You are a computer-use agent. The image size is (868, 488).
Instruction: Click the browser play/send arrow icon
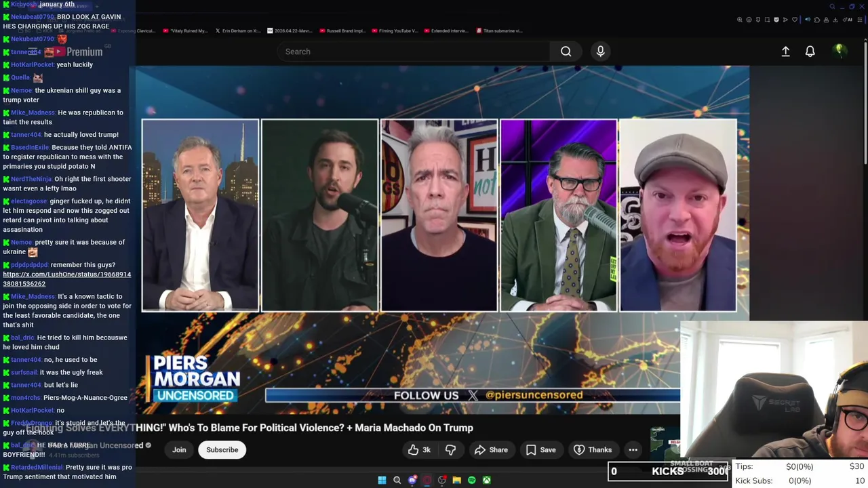[x=785, y=20]
